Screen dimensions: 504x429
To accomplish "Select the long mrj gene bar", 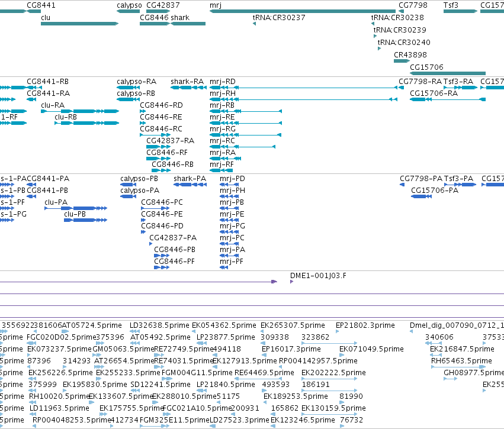I will pyautogui.click(x=303, y=11).
